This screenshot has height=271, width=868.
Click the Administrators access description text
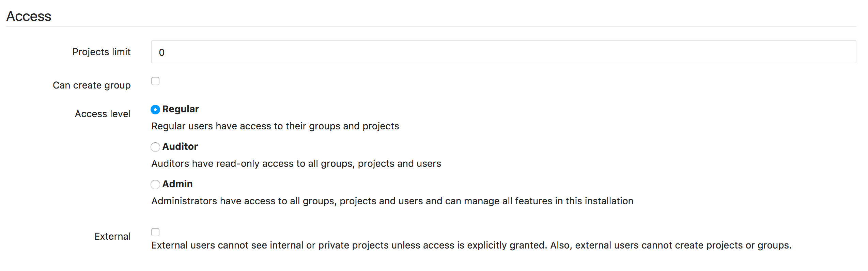coord(392,201)
